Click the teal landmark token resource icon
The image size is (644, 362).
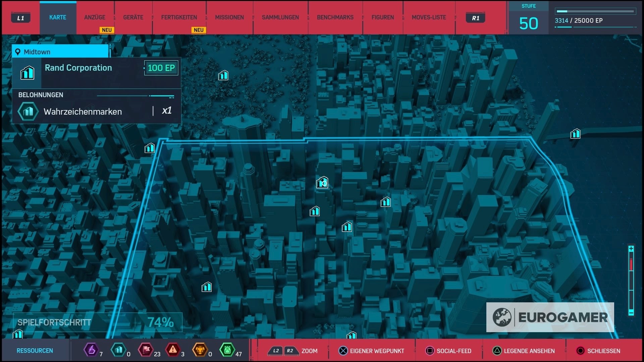118,350
